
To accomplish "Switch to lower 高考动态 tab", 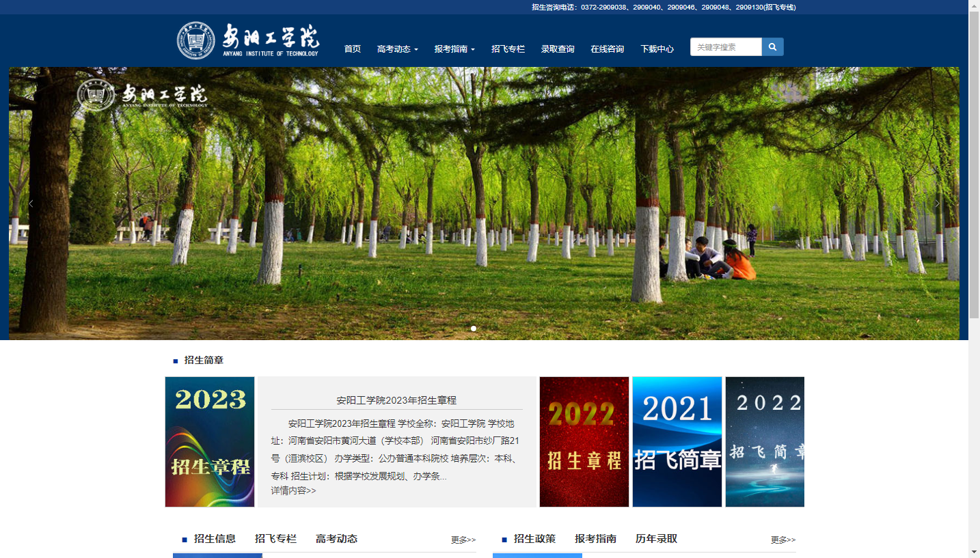I will [336, 539].
